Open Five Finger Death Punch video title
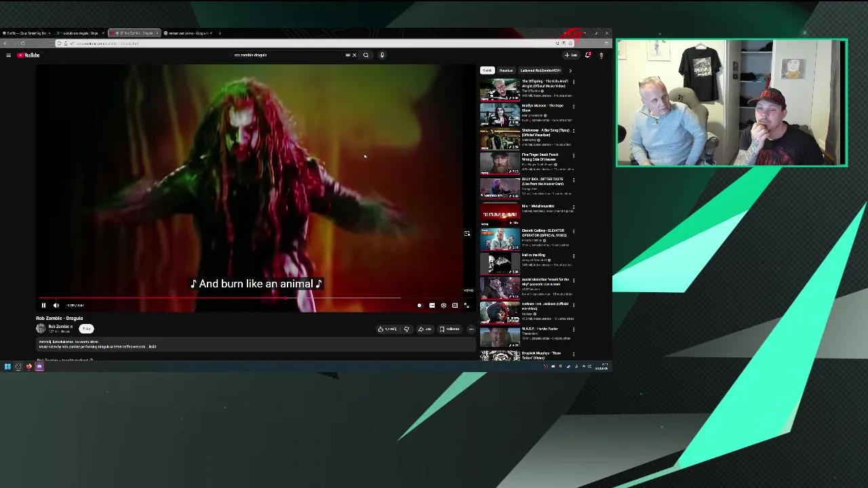This screenshot has height=488, width=868. point(540,157)
